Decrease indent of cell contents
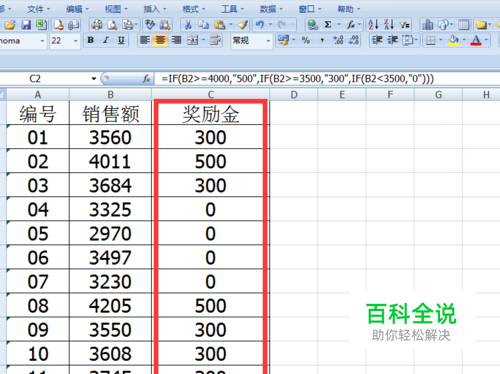This screenshot has width=500, height=374. coord(377,41)
